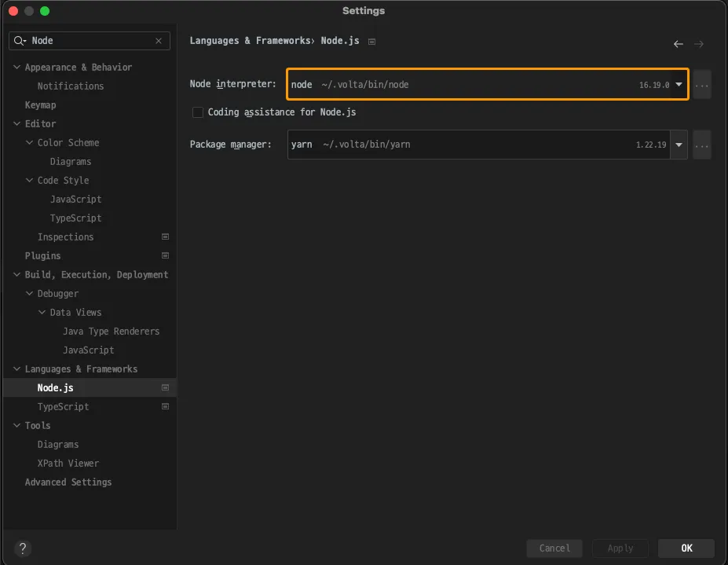Click project icon on Plugins row
728x565 pixels.
coord(165,255)
